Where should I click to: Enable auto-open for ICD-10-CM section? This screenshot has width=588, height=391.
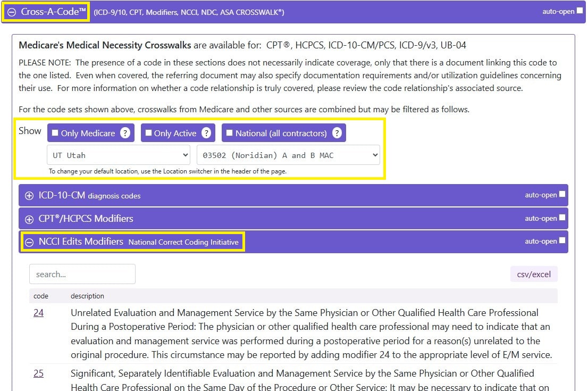[562, 194]
